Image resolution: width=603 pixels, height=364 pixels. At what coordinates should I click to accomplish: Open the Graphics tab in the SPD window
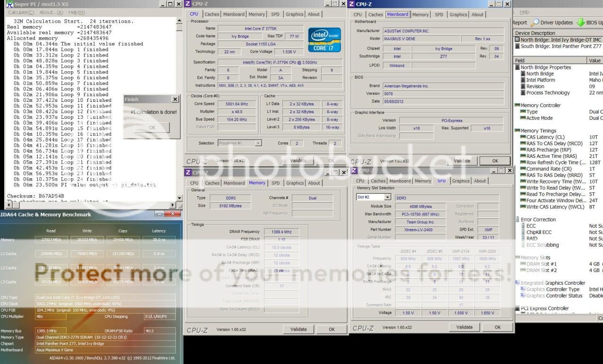[x=461, y=181]
